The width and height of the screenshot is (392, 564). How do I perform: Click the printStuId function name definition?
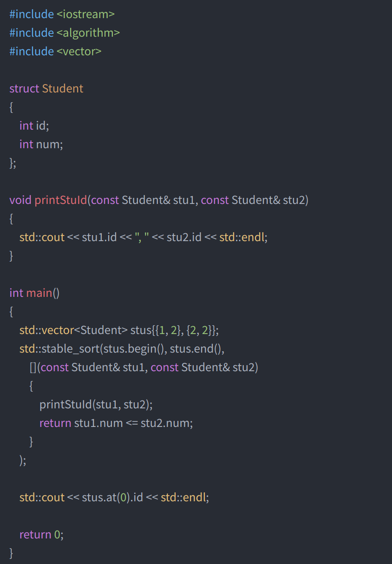coord(61,200)
